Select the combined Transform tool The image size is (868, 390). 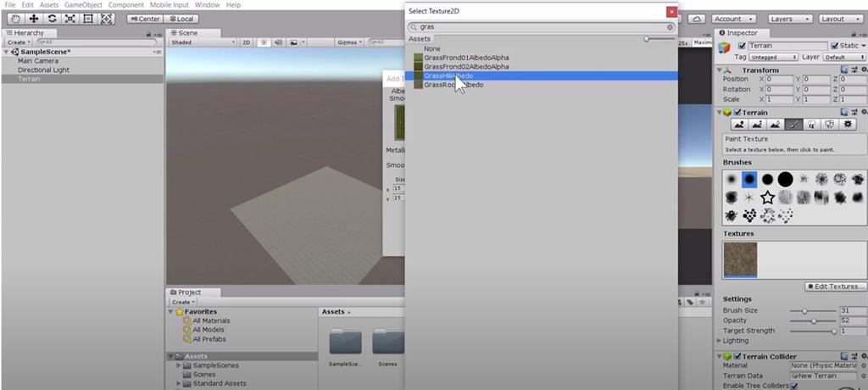106,19
